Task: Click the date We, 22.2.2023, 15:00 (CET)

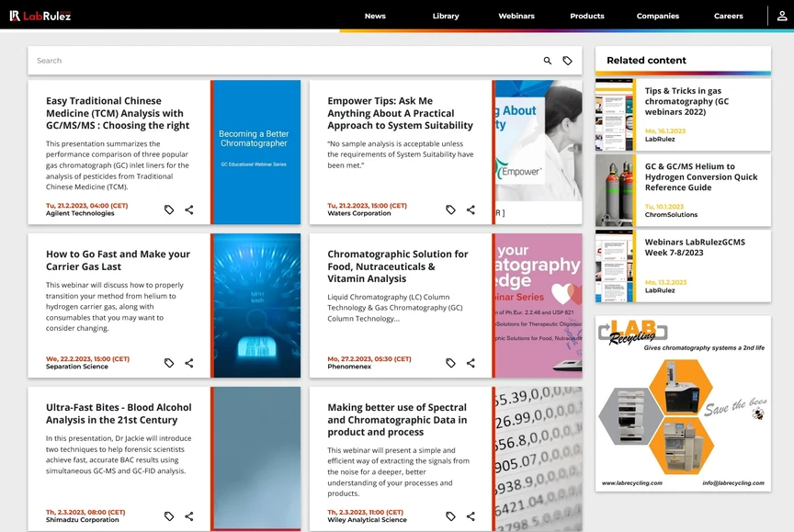Action: [x=87, y=359]
